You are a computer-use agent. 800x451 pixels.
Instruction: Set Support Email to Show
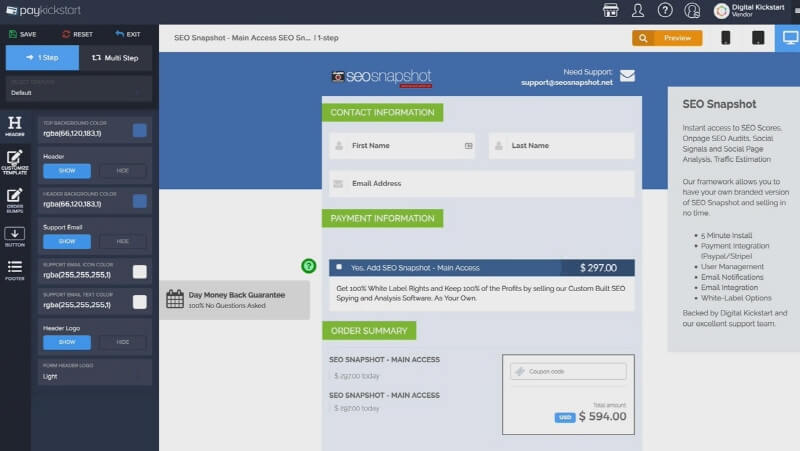67,241
